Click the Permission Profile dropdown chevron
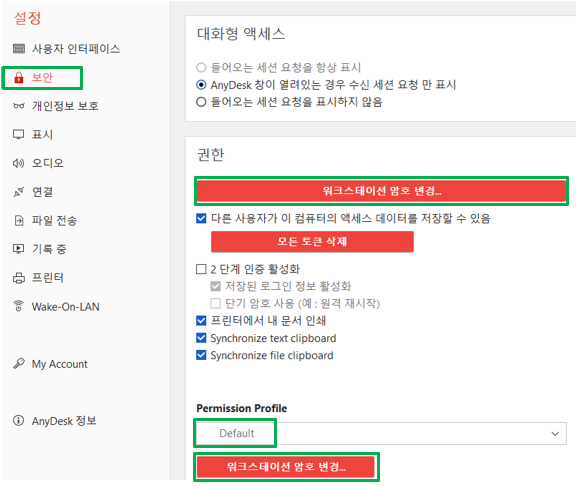This screenshot has width=576, height=486. (x=555, y=434)
